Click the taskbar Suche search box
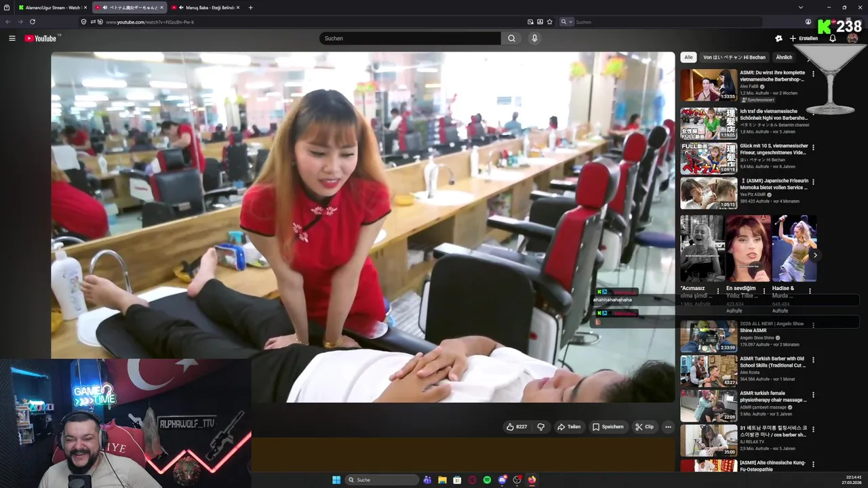Viewport: 868px width, 488px height. coord(382,480)
